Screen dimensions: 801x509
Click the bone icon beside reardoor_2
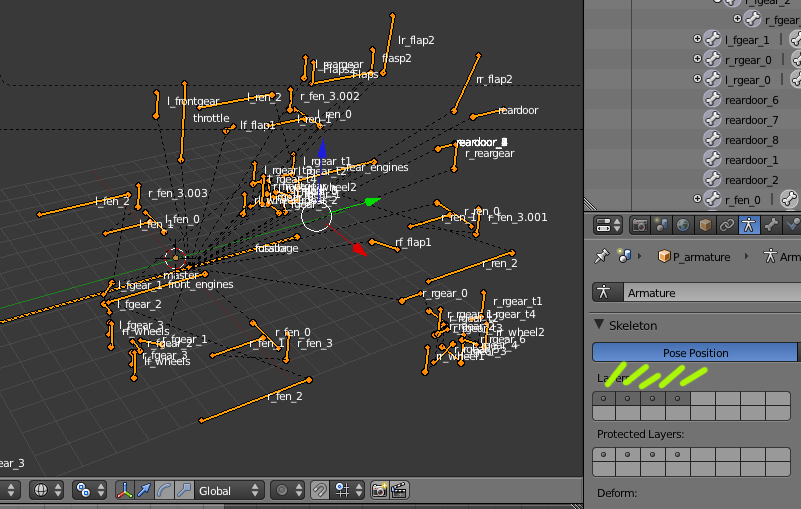coord(712,179)
